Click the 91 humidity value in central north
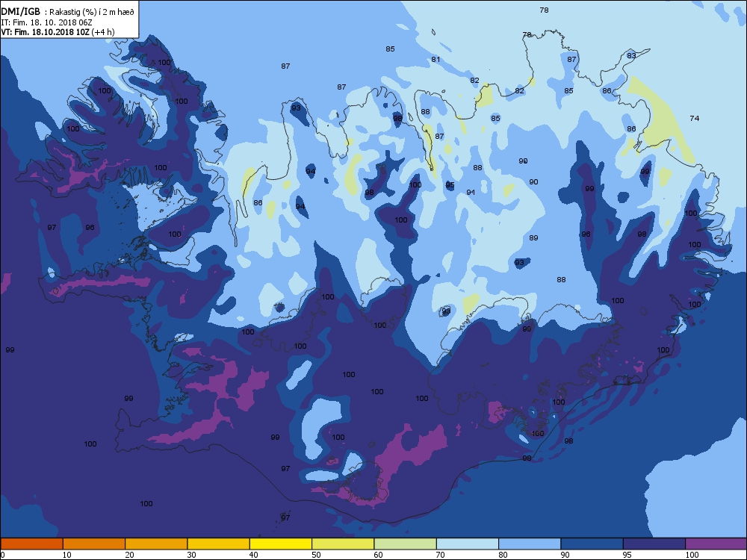The height and width of the screenshot is (560, 747). (471, 193)
